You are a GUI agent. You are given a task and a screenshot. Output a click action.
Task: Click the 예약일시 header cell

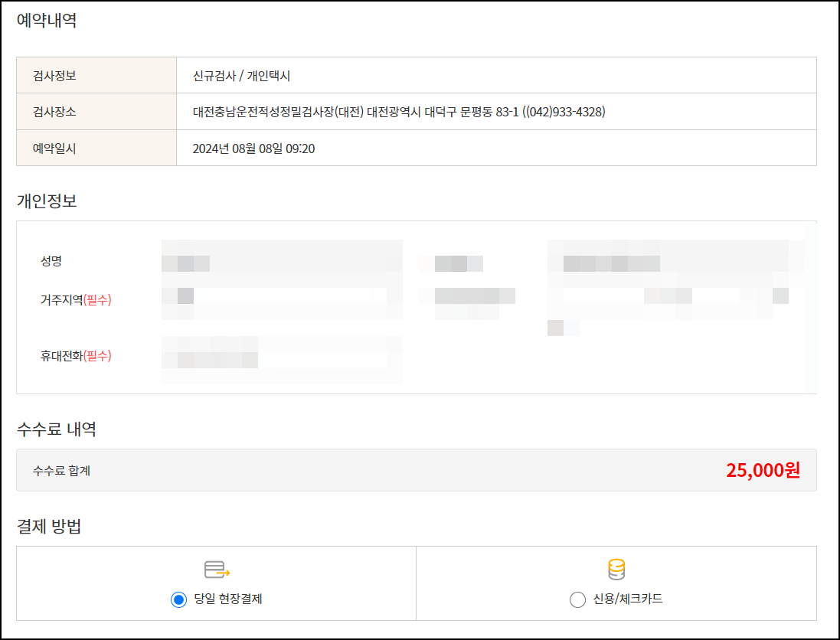pos(96,149)
